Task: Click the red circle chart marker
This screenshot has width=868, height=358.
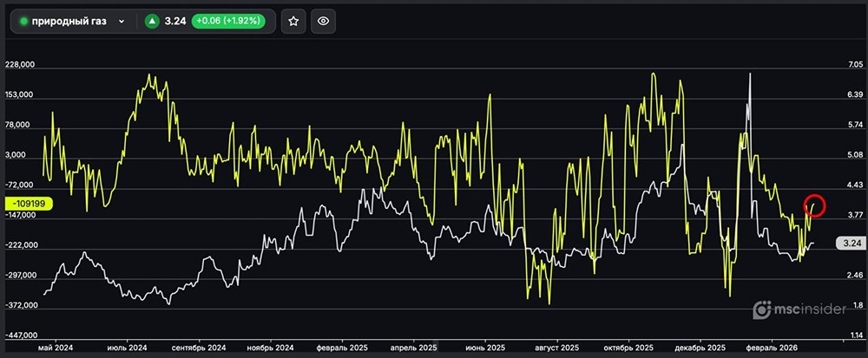Action: [x=814, y=205]
